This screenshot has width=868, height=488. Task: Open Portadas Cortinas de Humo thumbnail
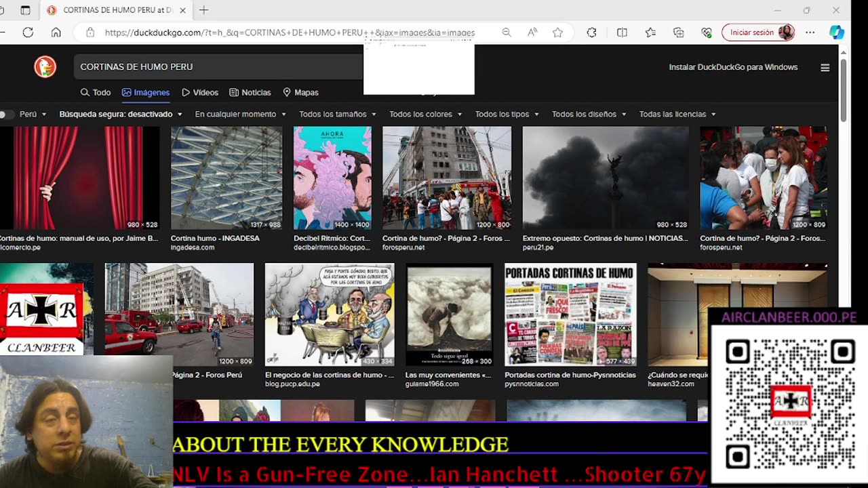point(570,314)
